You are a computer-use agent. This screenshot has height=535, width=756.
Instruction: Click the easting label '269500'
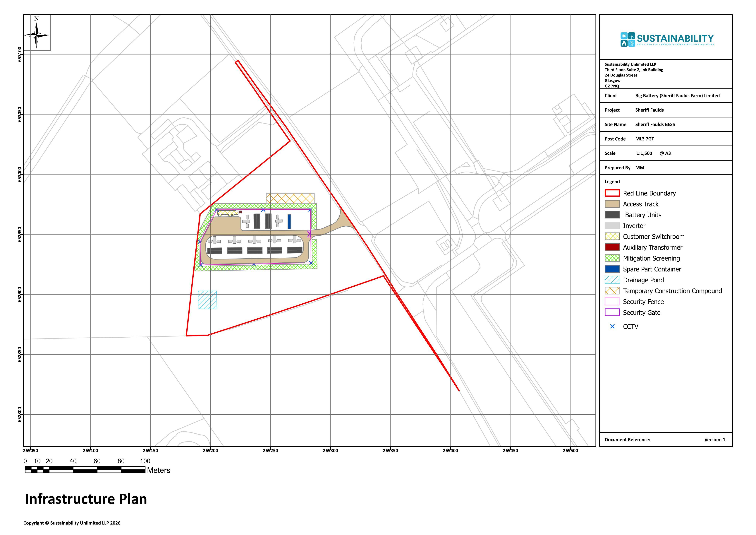coord(570,450)
